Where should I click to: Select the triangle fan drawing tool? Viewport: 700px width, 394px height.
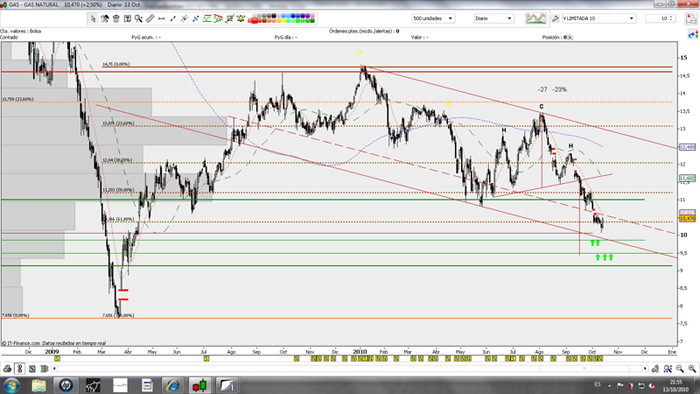click(x=218, y=19)
